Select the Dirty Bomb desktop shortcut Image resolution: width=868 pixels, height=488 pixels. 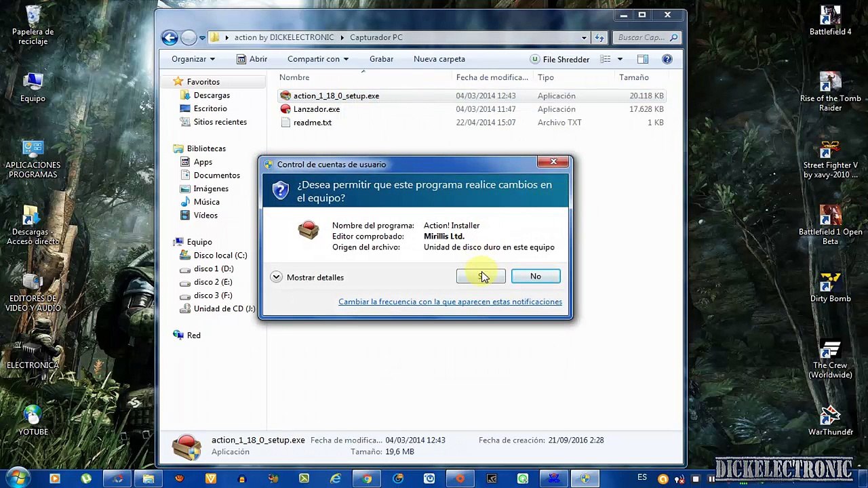(x=830, y=287)
